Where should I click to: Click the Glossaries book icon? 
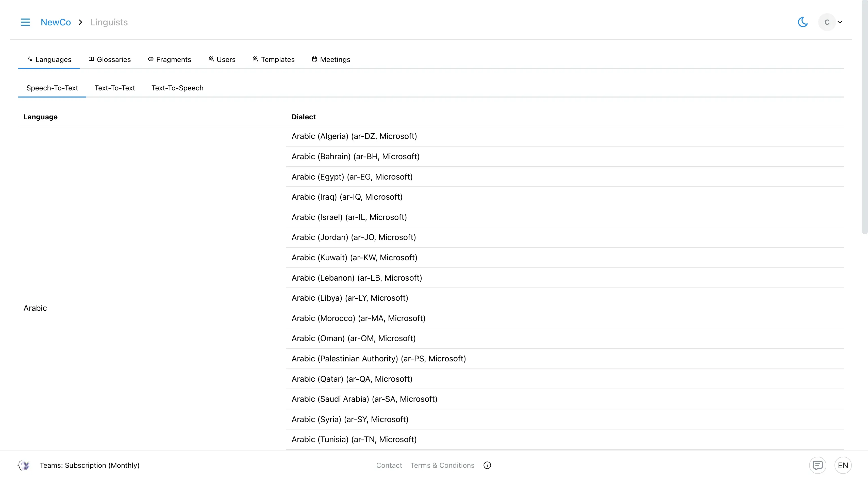[91, 59]
